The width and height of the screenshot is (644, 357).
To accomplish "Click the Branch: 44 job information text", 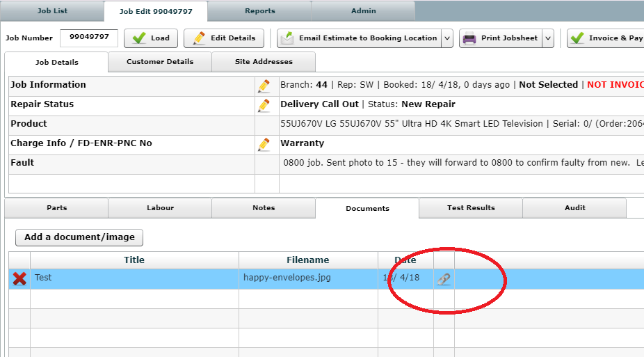I will tap(303, 85).
